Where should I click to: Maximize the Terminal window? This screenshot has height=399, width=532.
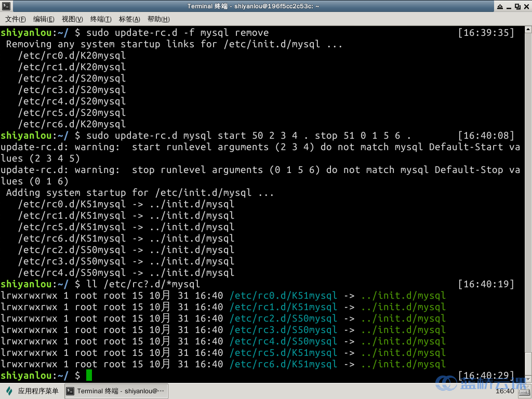pos(517,6)
